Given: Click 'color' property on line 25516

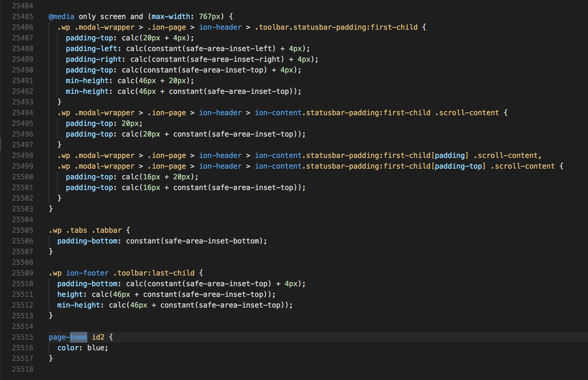Looking at the screenshot, I should (68, 348).
